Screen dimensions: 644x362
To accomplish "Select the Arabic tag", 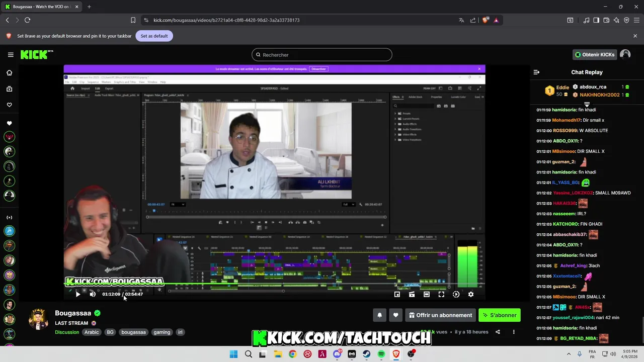I will click(92, 332).
